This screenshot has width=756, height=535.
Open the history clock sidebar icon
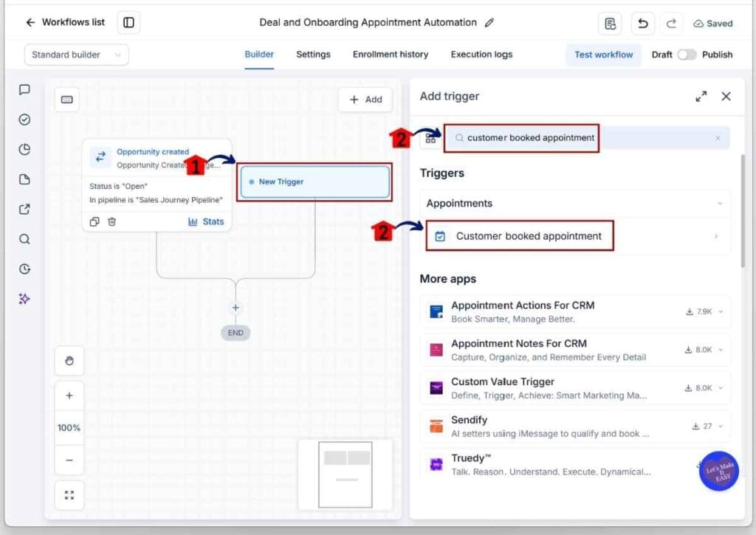point(24,269)
